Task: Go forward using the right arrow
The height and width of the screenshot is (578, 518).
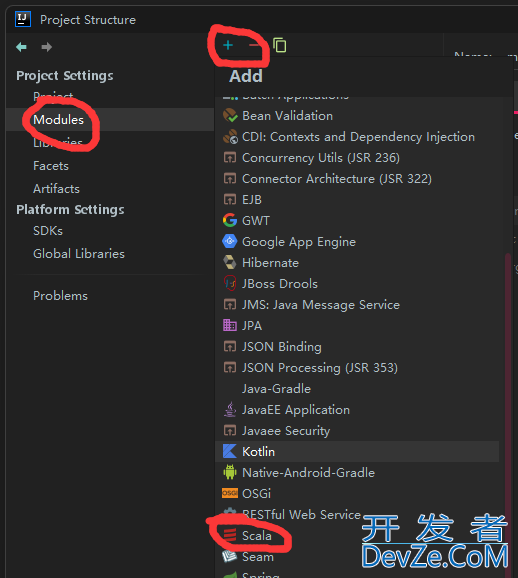Action: pos(46,47)
